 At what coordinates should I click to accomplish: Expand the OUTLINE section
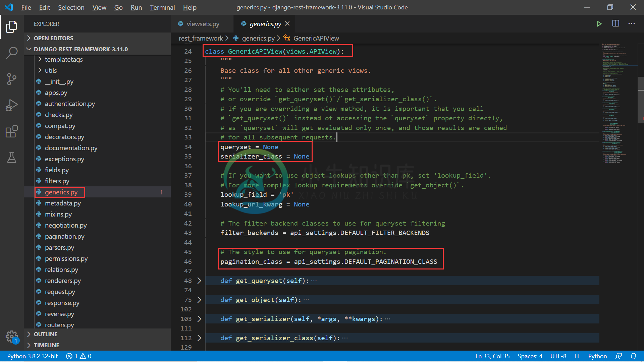pyautogui.click(x=97, y=334)
